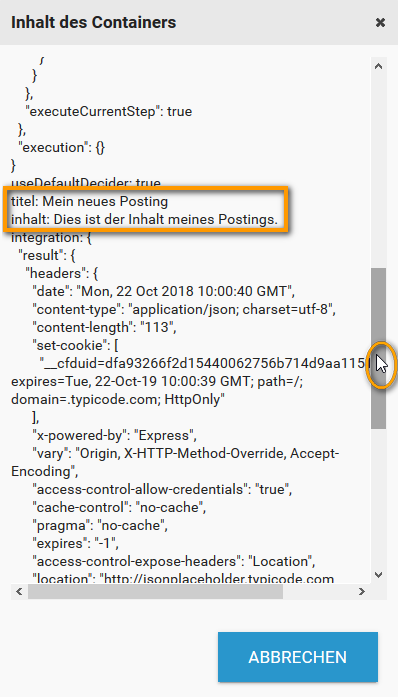Click the horizontal scrollbar left arrow
Viewport: 398px width, 697px height.
click(19, 591)
